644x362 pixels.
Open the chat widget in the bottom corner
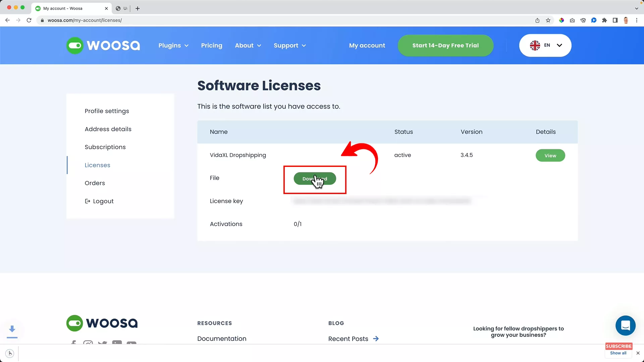625,325
